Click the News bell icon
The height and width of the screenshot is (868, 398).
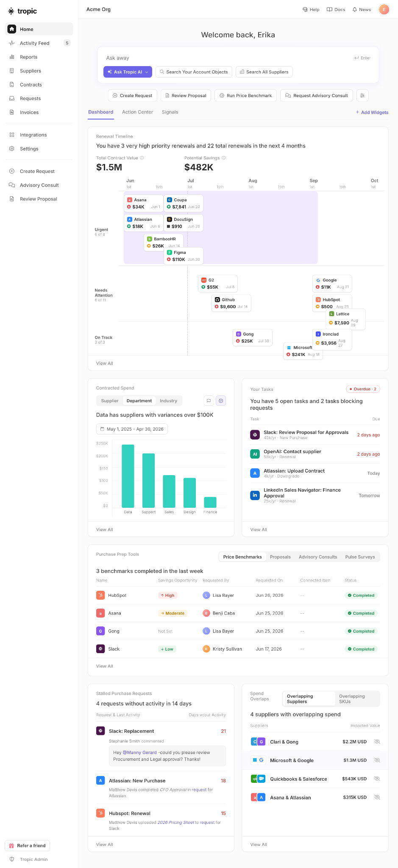pos(355,9)
